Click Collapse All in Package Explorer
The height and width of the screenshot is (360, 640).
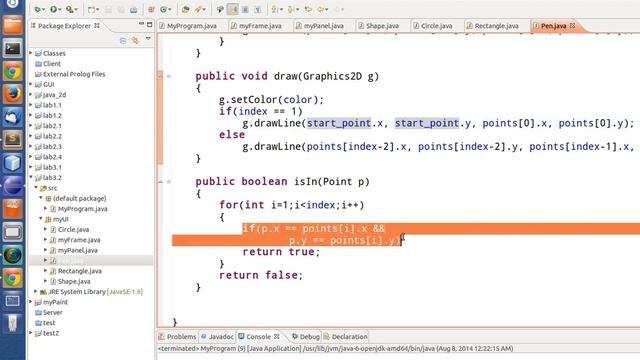click(x=123, y=40)
